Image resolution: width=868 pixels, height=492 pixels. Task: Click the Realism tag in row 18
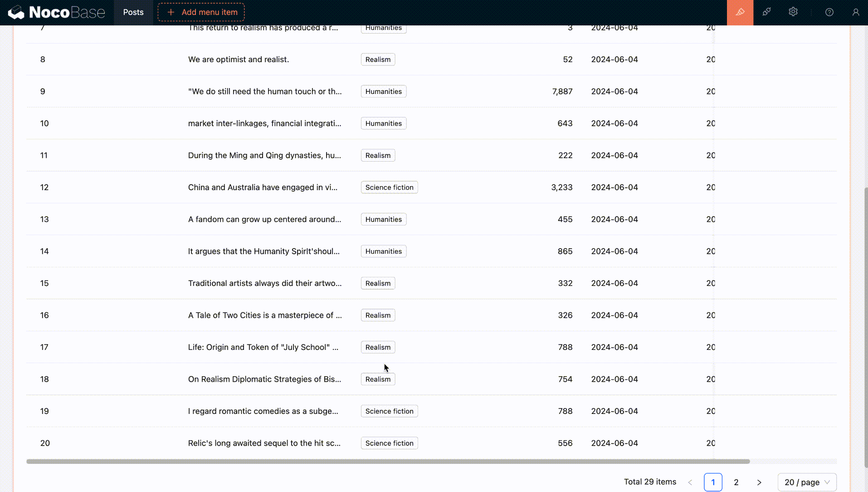tap(378, 379)
